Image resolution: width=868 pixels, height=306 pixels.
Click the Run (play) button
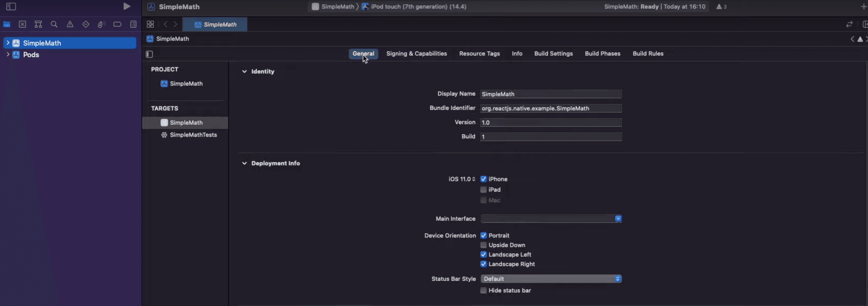pos(126,6)
